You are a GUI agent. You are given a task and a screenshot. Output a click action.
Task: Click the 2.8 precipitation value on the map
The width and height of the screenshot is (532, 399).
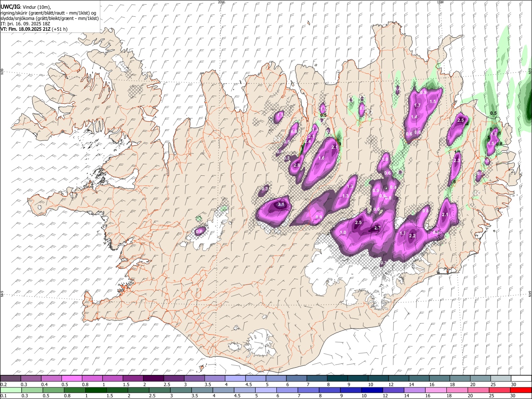[297, 165]
